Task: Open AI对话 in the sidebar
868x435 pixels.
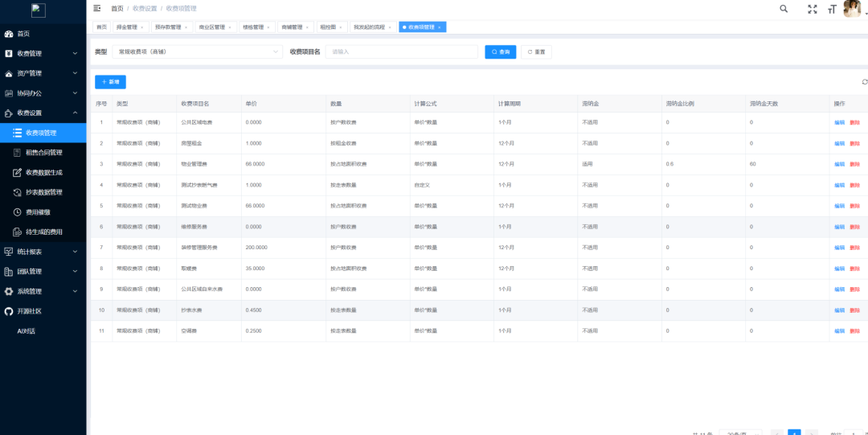Action: 26,330
